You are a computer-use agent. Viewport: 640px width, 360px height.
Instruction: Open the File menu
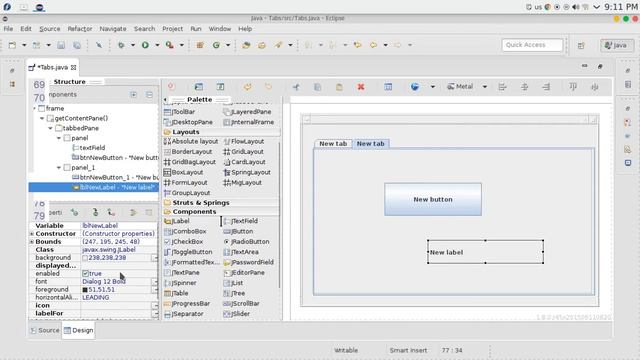8,29
